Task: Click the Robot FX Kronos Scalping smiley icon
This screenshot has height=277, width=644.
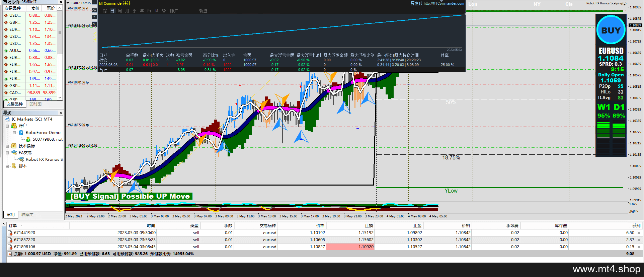Action: point(624,3)
